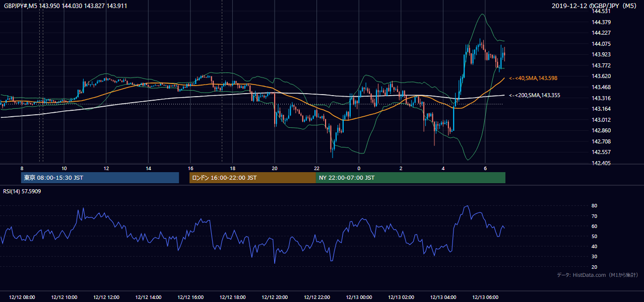Click price axis label 144.227
This screenshot has height=302, width=644.
point(602,33)
